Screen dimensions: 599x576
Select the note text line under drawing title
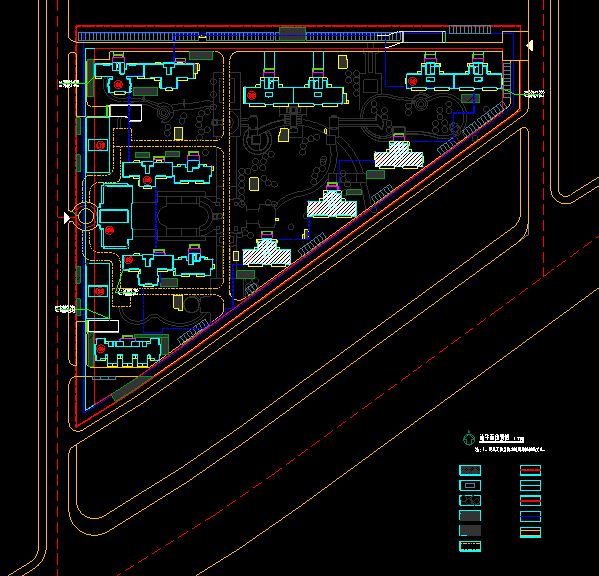pos(510,450)
